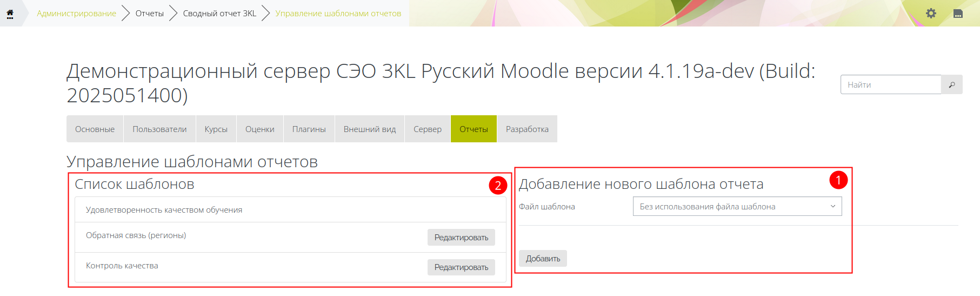The image size is (980, 296).
Task: Select Удовлетворенность качеством обучения template row
Action: (x=164, y=210)
